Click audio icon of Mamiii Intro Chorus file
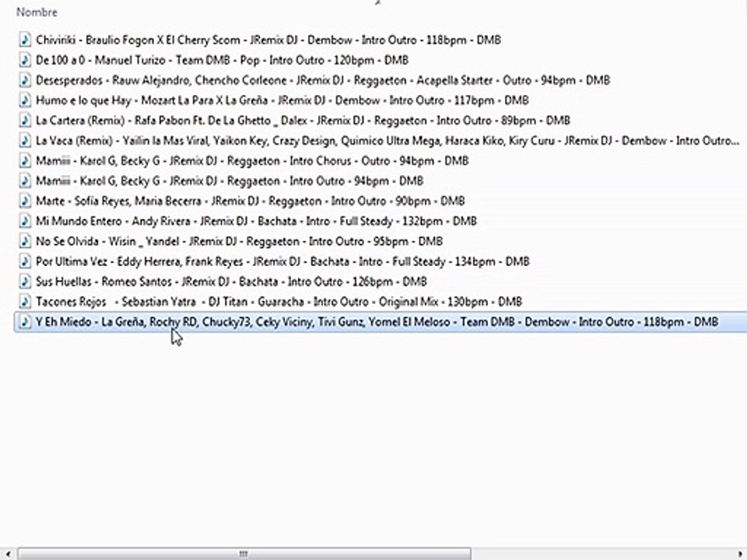This screenshot has width=747, height=560. tap(25, 160)
